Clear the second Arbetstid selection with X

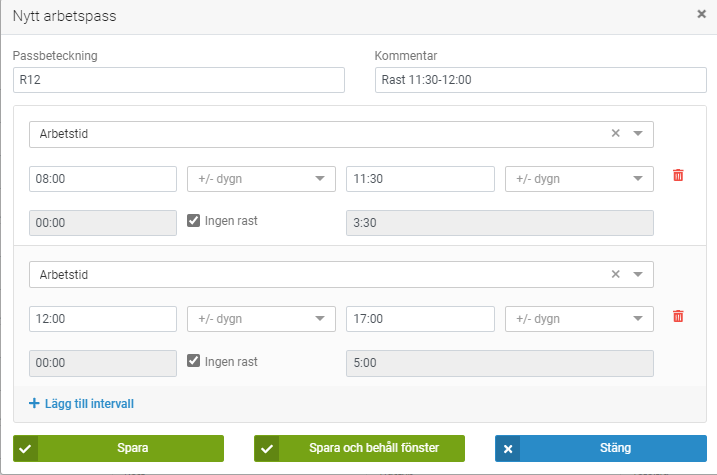[x=616, y=274]
